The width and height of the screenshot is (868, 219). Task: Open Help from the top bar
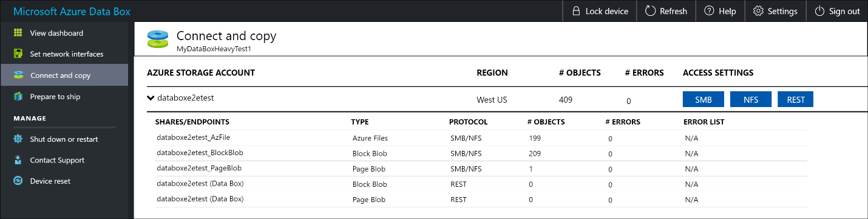coord(720,11)
